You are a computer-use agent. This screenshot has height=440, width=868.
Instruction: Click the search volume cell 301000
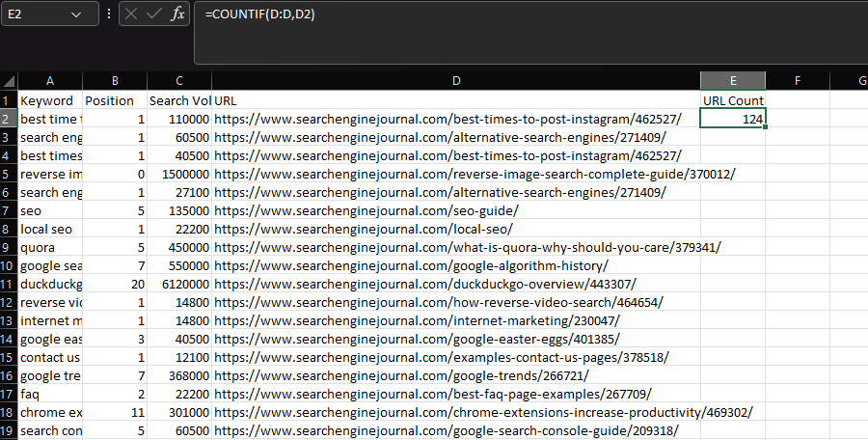pos(179,412)
